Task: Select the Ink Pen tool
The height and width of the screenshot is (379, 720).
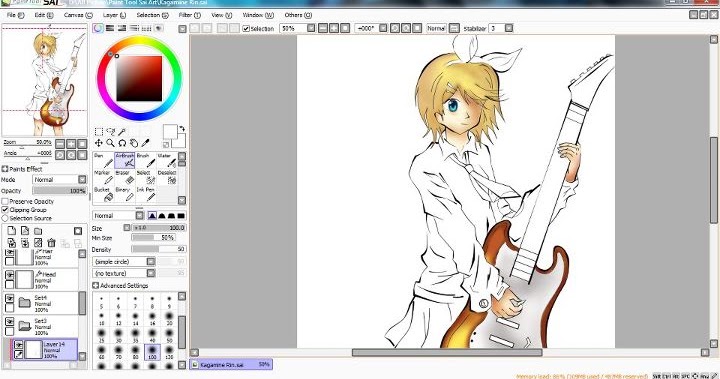Action: coord(146,194)
